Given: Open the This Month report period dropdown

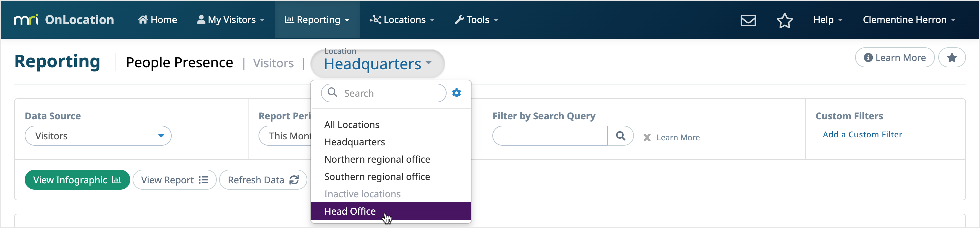Looking at the screenshot, I should (x=285, y=136).
